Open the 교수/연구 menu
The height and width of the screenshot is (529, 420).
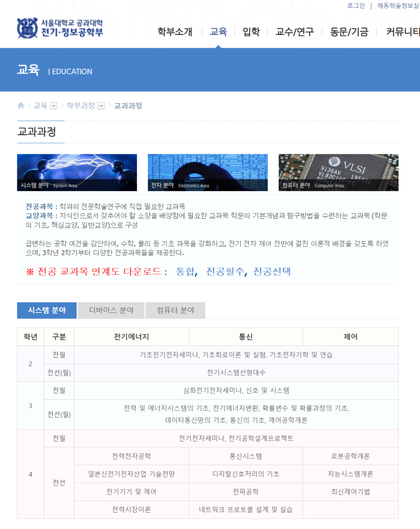point(294,32)
